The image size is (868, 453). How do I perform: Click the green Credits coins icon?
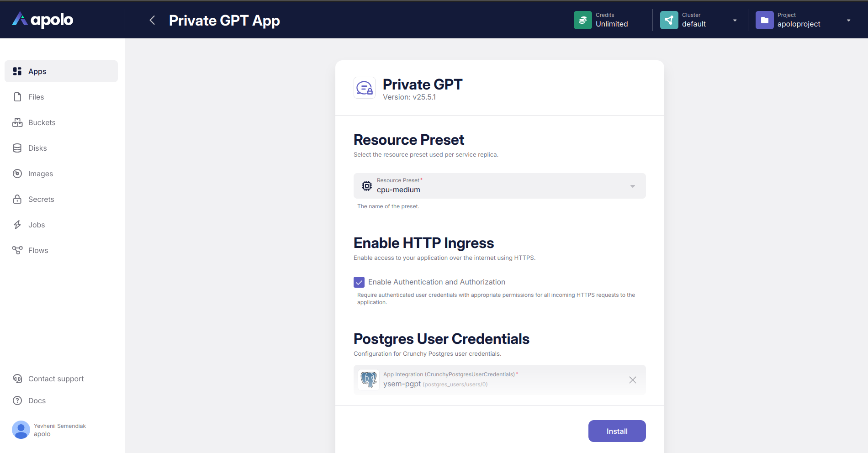[582, 20]
